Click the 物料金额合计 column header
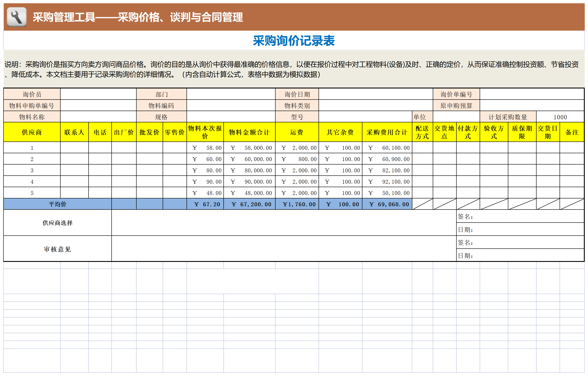 coord(249,132)
